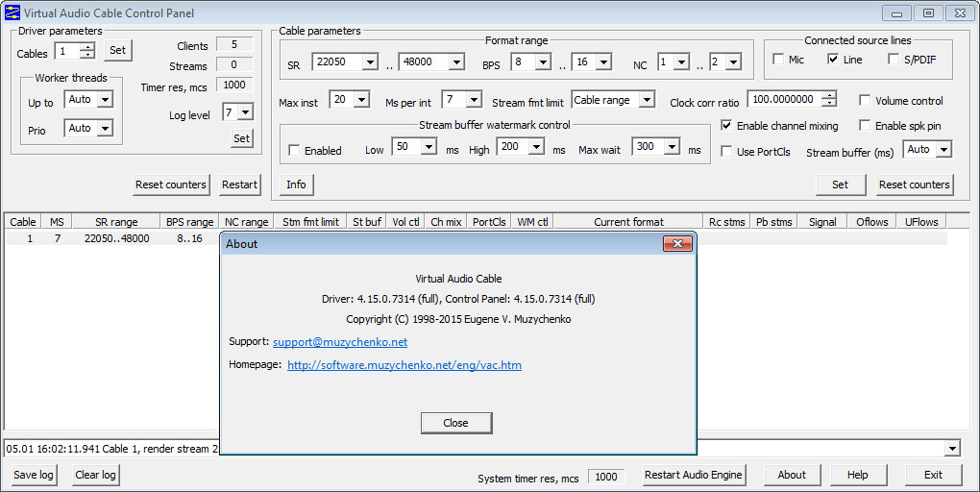Minimize the Control Panel window
980x492 pixels.
click(896, 13)
